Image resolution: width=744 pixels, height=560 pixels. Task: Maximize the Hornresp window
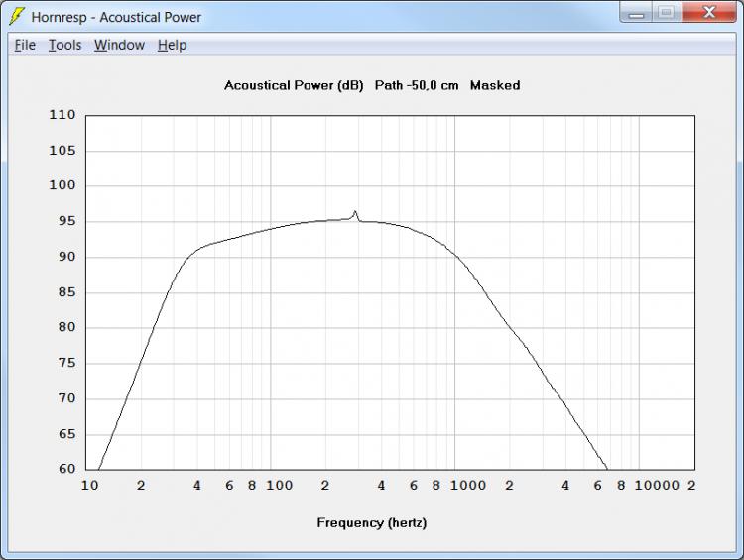tap(667, 13)
